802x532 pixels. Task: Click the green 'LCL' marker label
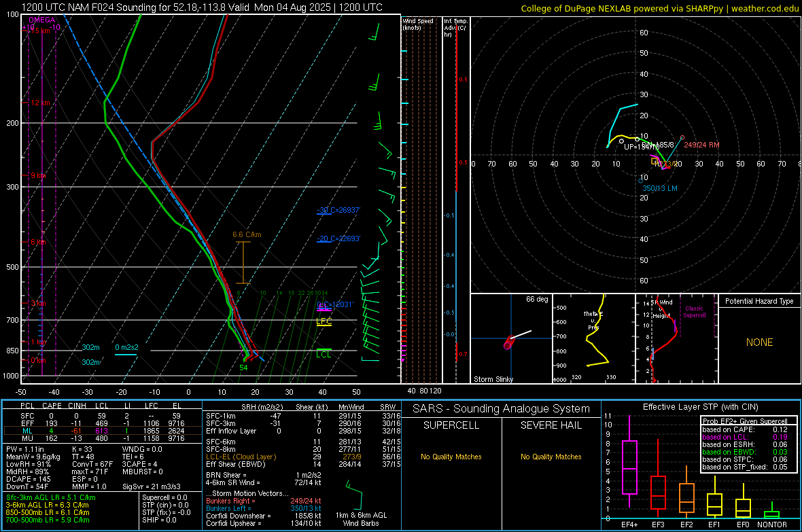pyautogui.click(x=324, y=354)
